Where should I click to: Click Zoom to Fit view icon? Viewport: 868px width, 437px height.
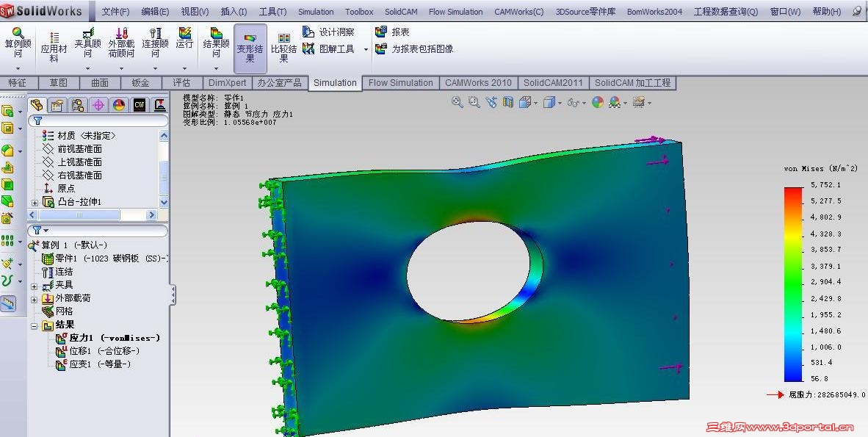click(457, 102)
